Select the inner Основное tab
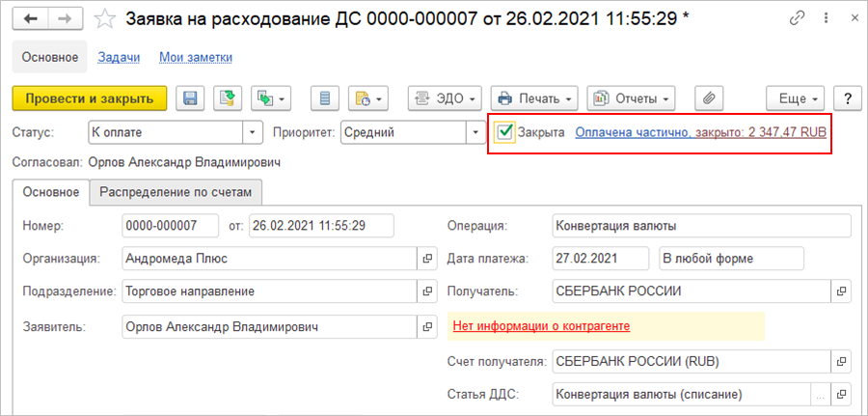The height and width of the screenshot is (416, 868). point(51,192)
